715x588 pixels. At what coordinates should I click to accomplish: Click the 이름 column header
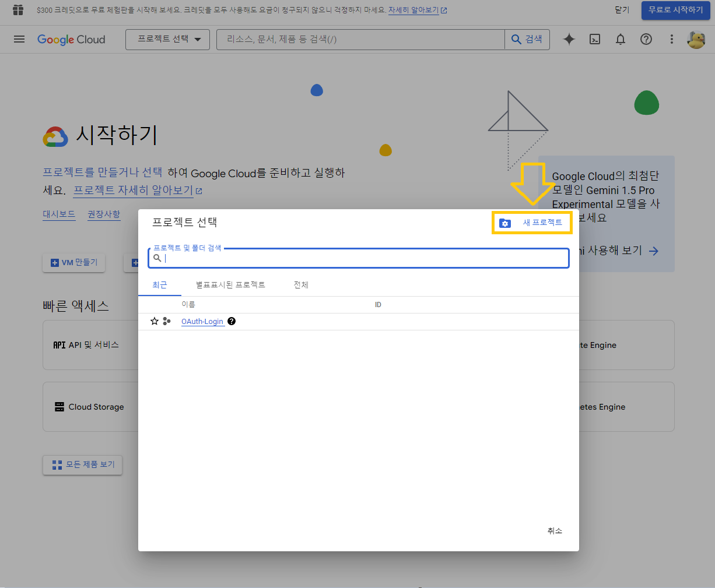click(188, 305)
